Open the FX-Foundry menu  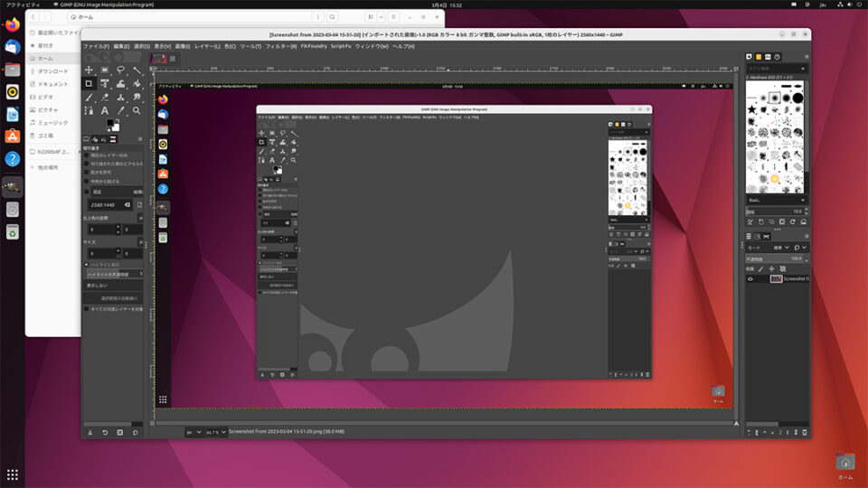314,46
